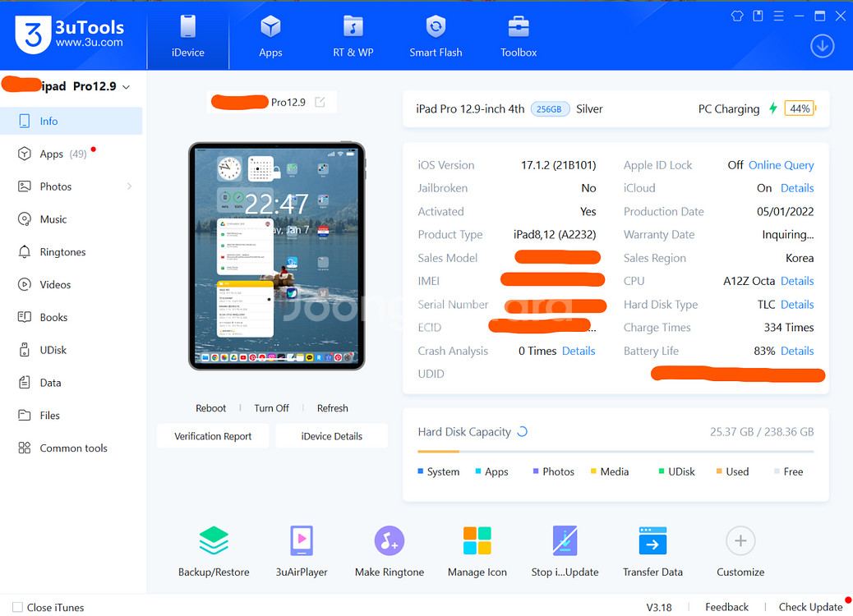Open iCloud Details link

(797, 188)
